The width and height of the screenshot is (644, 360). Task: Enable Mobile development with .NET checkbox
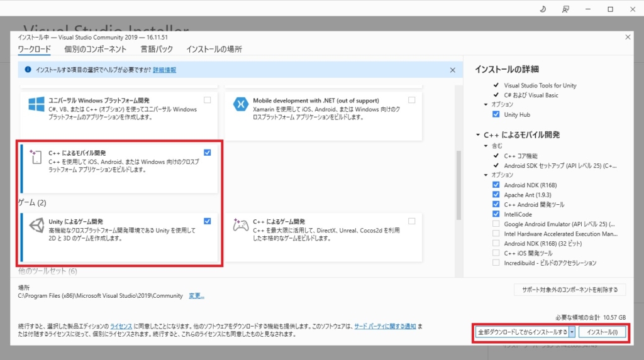[411, 100]
